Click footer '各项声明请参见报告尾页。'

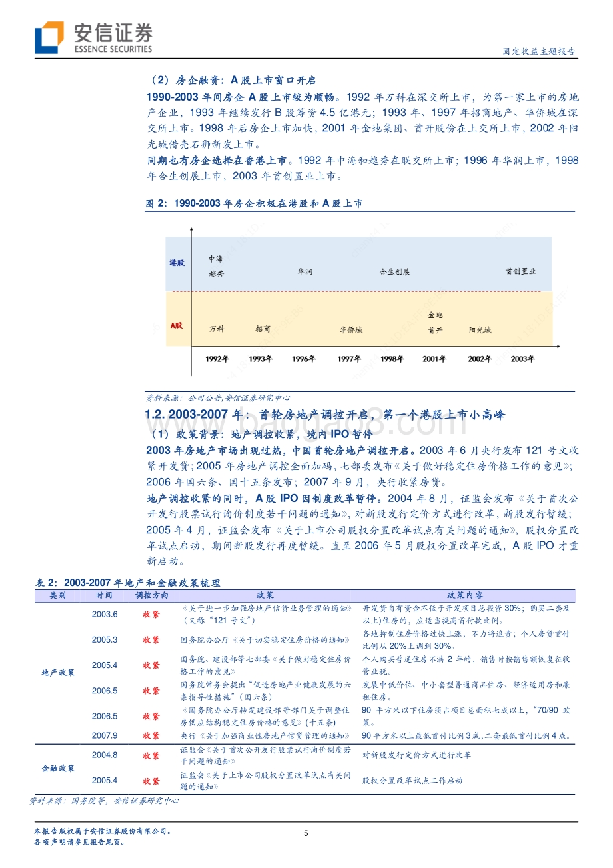(79, 843)
